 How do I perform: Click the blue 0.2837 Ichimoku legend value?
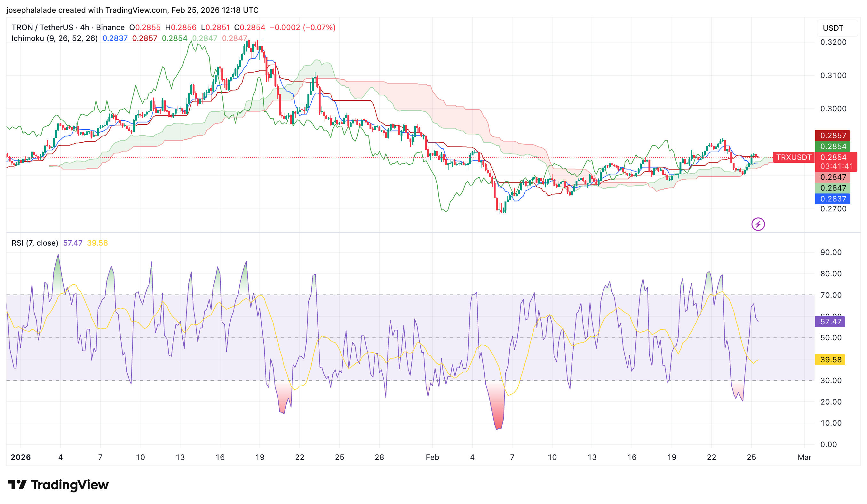[115, 38]
